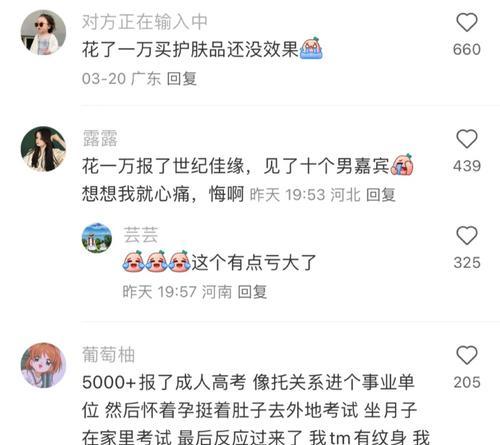Like 芸芸's reply comment

point(467,235)
